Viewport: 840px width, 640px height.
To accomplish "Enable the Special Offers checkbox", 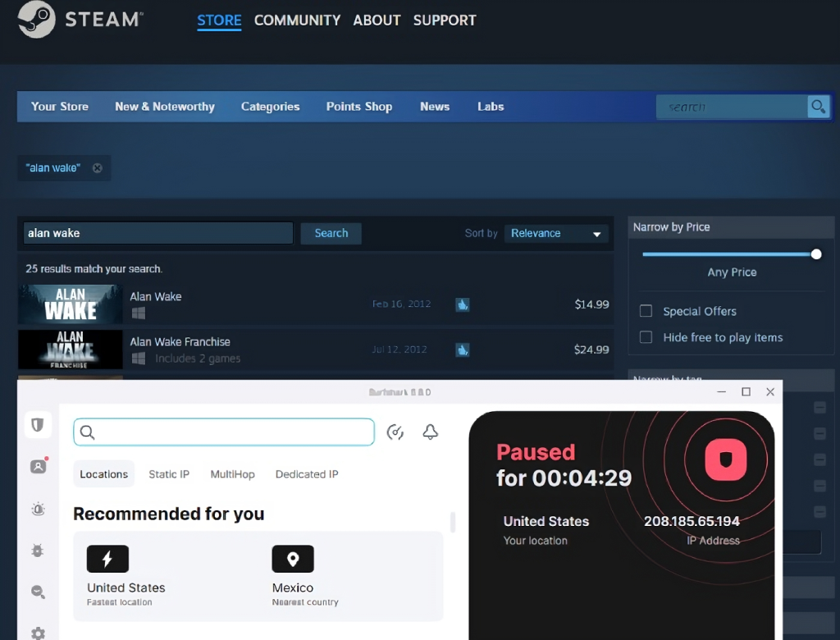I will [646, 311].
